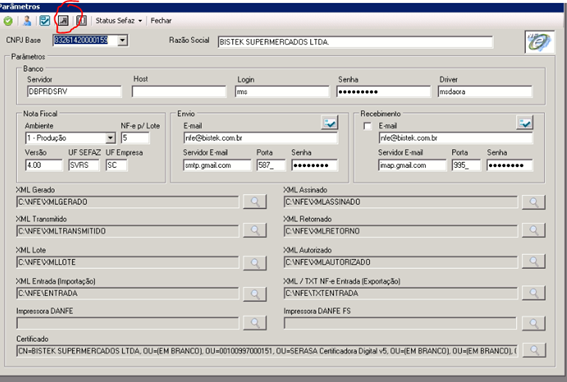
Task: Browse folder for NF-e Entrada (Exportação) magnifier
Action: (534, 293)
